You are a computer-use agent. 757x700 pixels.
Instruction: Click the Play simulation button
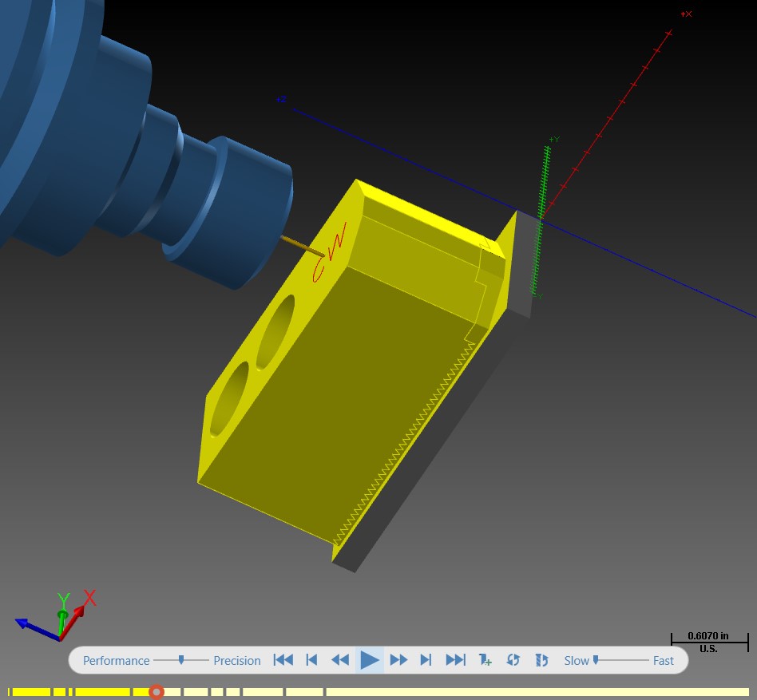(370, 660)
